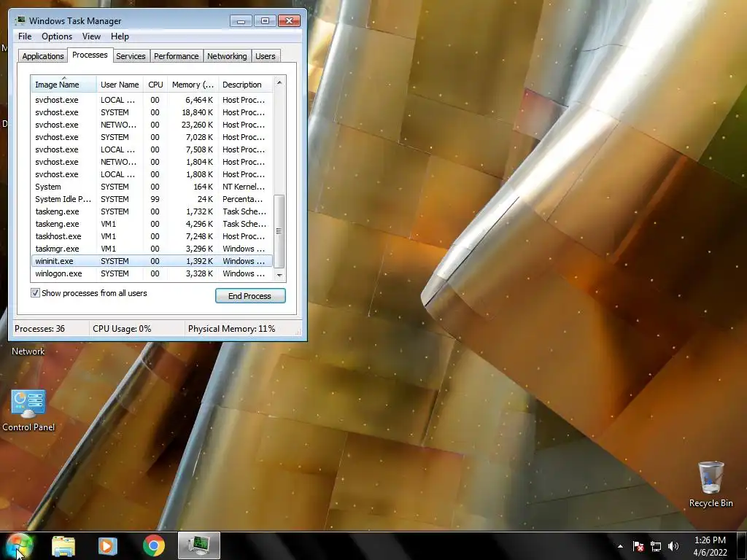
Task: Click the Task Manager title bar icon
Action: (x=20, y=20)
